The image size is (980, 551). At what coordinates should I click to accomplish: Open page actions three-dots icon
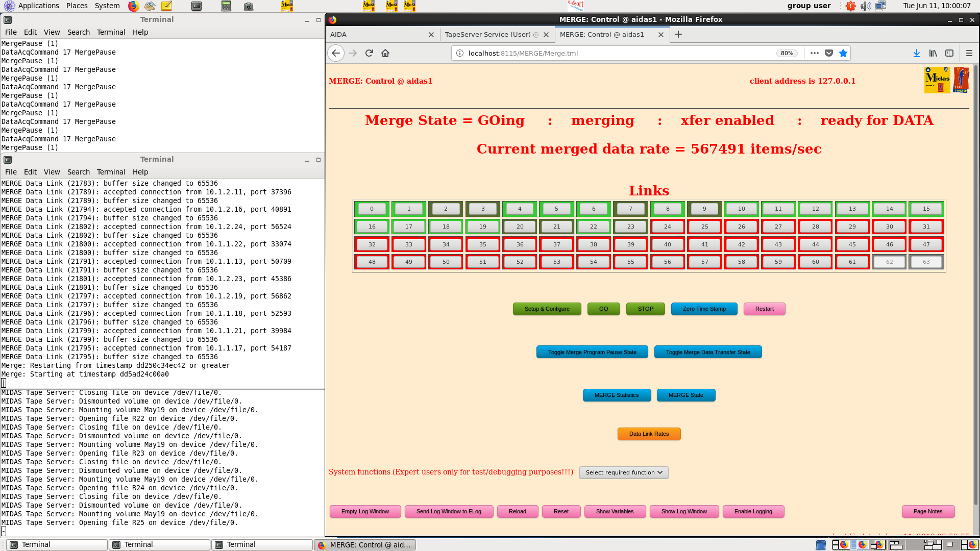pos(815,53)
